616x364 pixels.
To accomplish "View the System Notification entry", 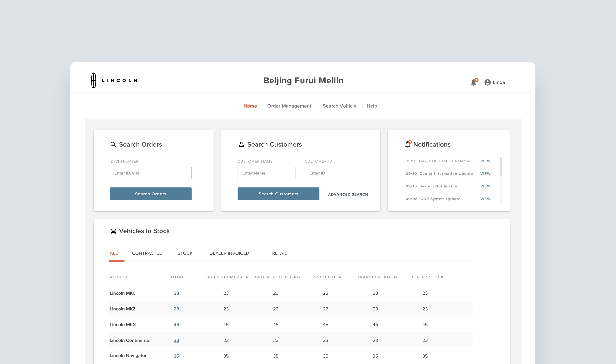I will pyautogui.click(x=485, y=186).
